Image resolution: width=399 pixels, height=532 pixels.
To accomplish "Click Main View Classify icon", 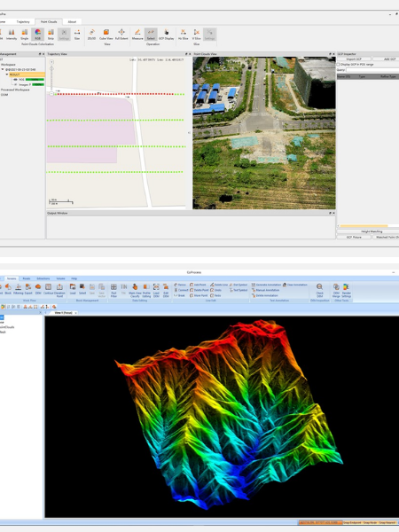I will pyautogui.click(x=135, y=291).
